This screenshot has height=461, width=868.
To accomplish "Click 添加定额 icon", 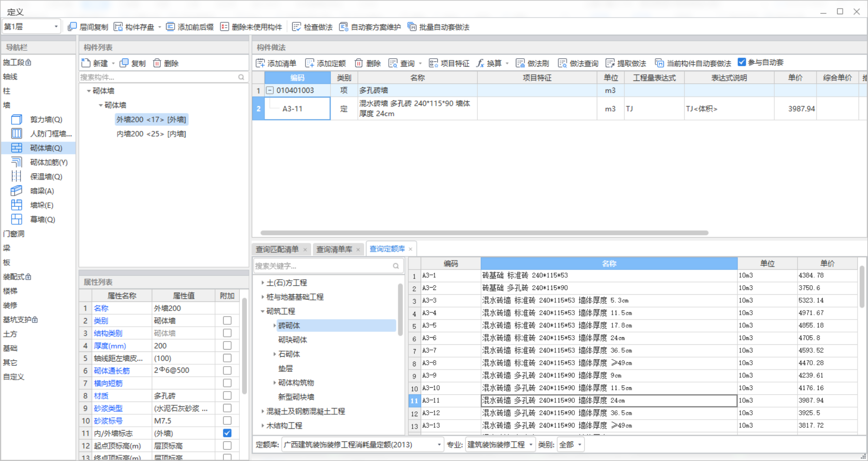I will 310,63.
